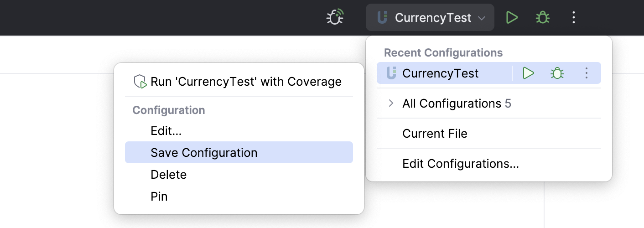Debug CurrencyTest with the main toolbar bug icon
The width and height of the screenshot is (644, 228).
coord(542,18)
